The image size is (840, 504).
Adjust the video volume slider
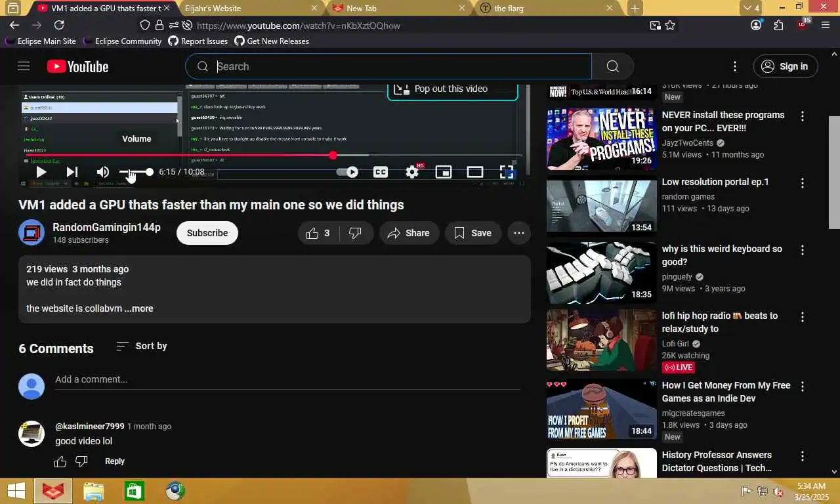pos(136,172)
